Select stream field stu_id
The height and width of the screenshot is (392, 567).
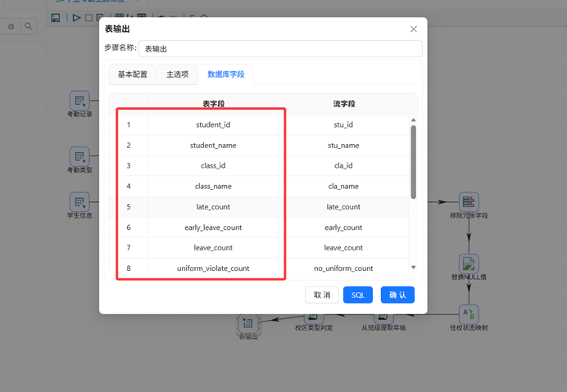[343, 124]
